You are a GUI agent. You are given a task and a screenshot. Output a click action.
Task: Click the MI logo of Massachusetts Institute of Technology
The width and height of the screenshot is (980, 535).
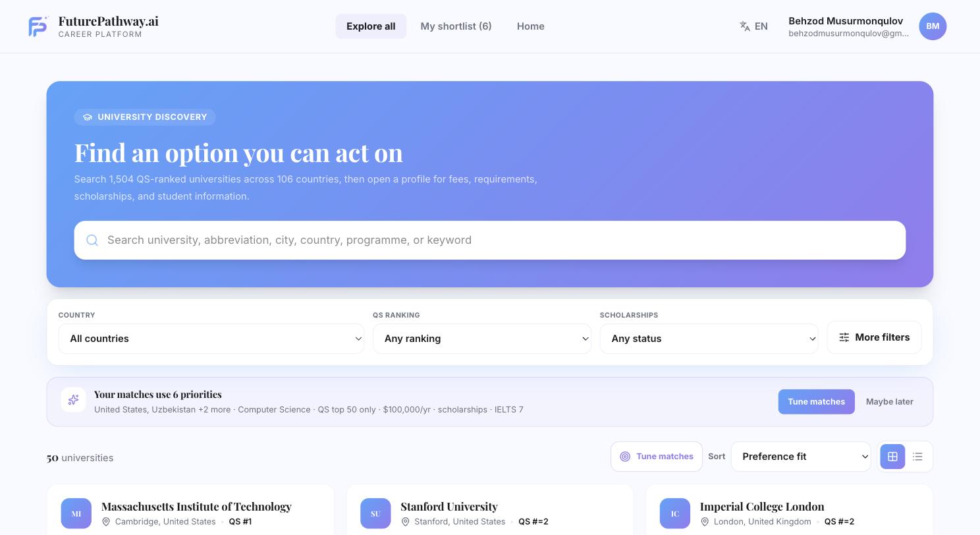click(76, 514)
